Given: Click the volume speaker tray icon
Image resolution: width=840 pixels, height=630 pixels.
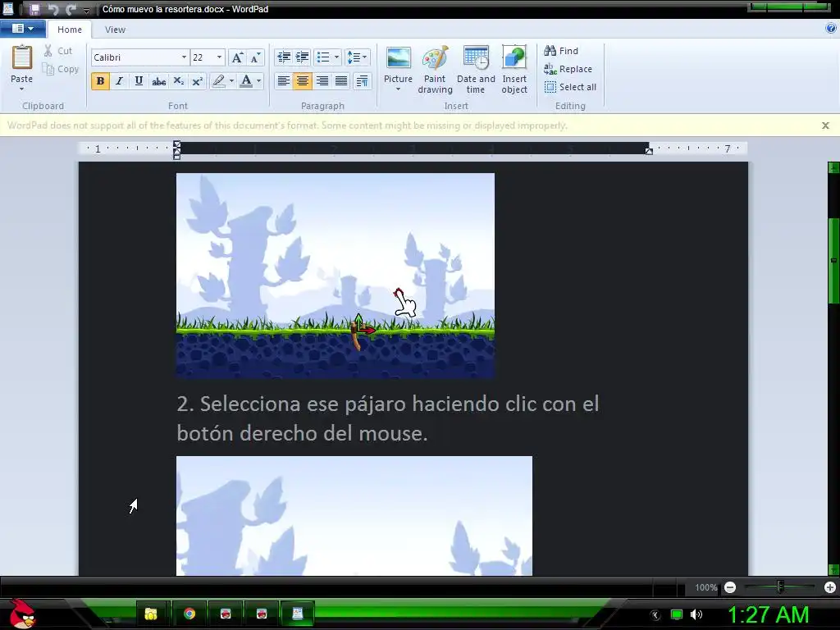Looking at the screenshot, I should [696, 614].
